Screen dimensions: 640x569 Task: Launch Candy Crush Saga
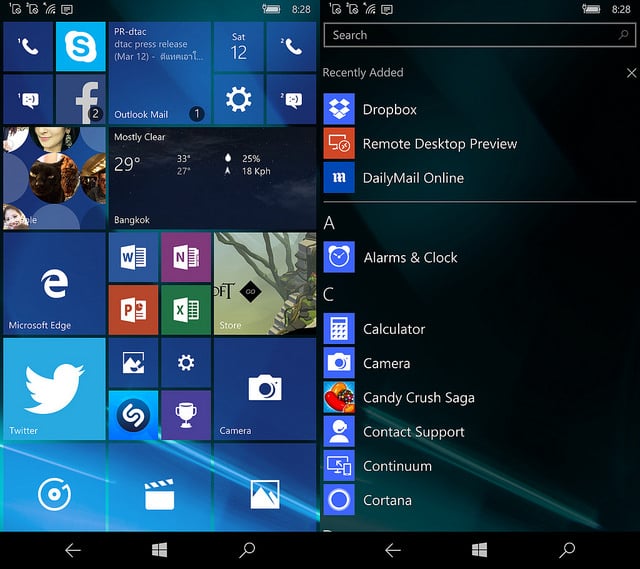(x=480, y=398)
